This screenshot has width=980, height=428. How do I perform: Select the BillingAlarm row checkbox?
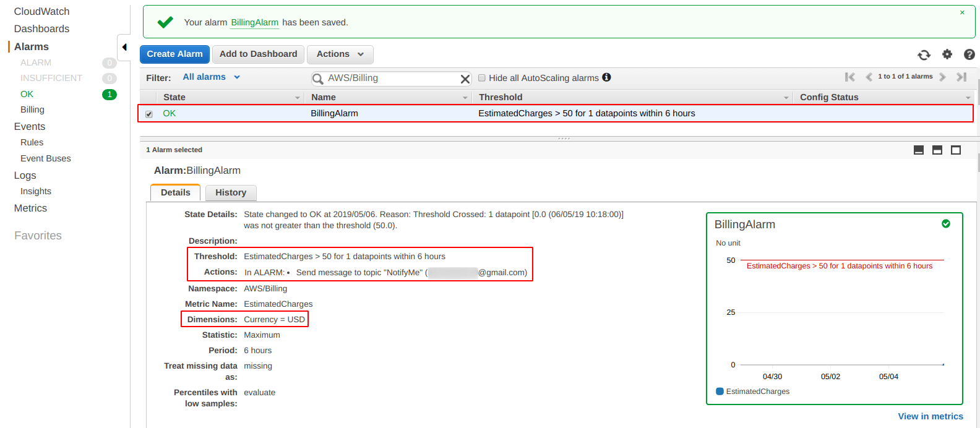coord(149,114)
